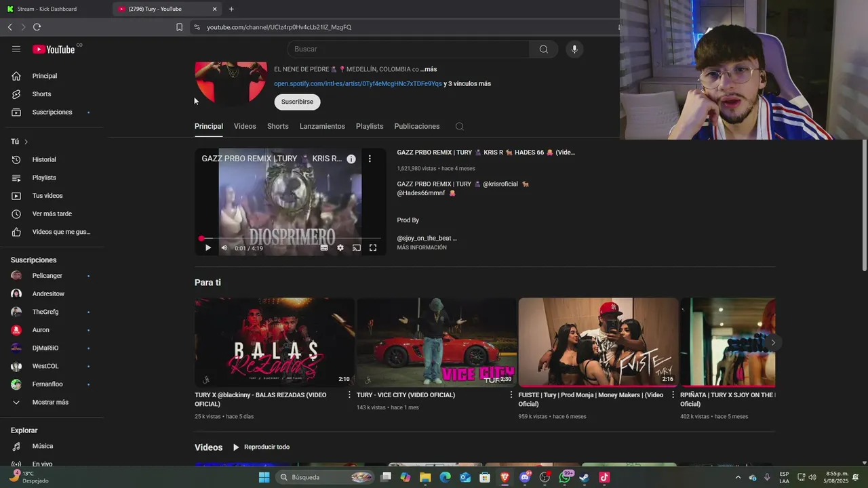This screenshot has height=488, width=868.
Task: Open a new browser tab
Action: pos(231,9)
